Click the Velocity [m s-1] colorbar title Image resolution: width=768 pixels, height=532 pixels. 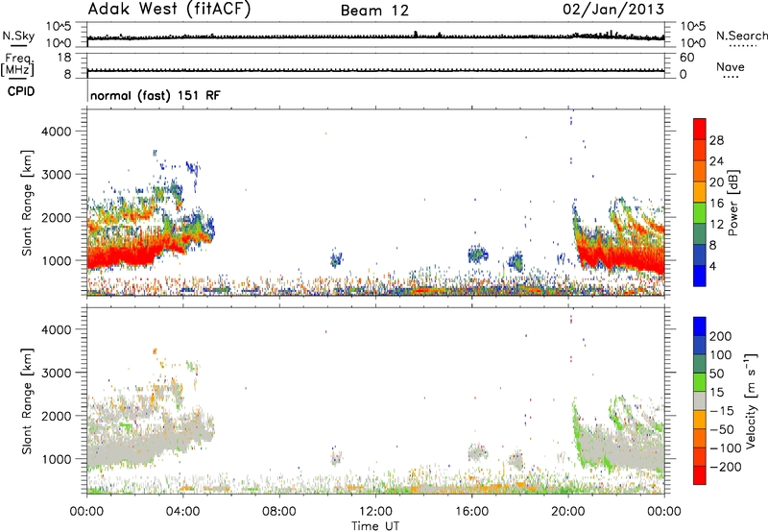[751, 400]
